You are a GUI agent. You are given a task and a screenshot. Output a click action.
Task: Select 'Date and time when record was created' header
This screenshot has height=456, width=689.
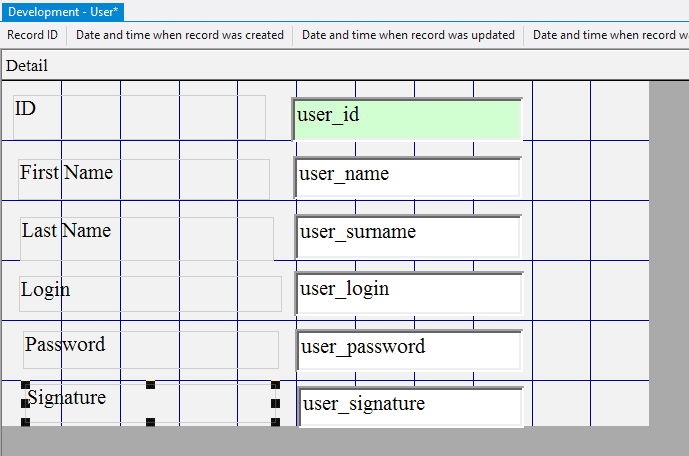click(x=180, y=35)
